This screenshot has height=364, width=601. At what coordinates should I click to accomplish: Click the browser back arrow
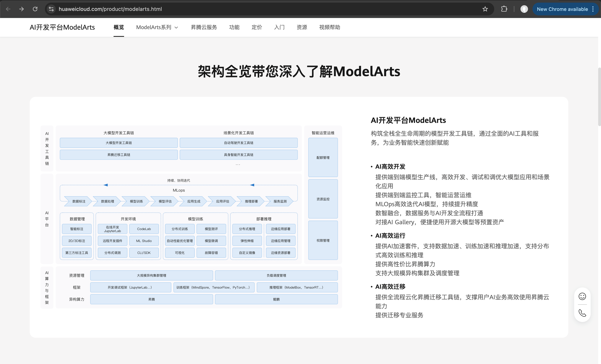[8, 9]
